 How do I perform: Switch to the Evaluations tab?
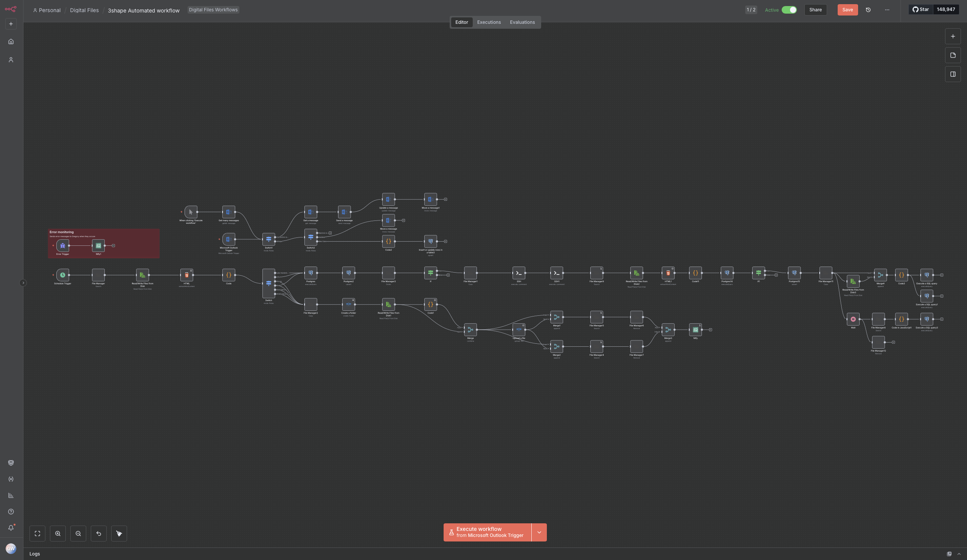click(x=522, y=22)
